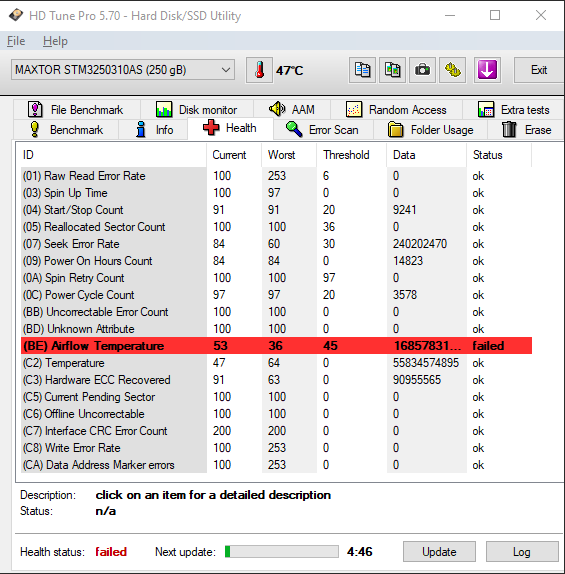The image size is (565, 574).
Task: Switch to the Erase tab
Action: [526, 130]
